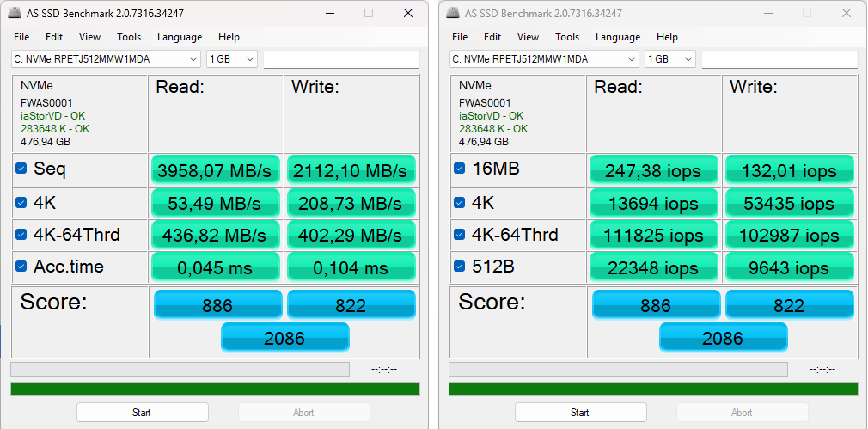Screen dimensions: 868x429
Task: Open the View menu in the MB/s window
Action: click(89, 37)
